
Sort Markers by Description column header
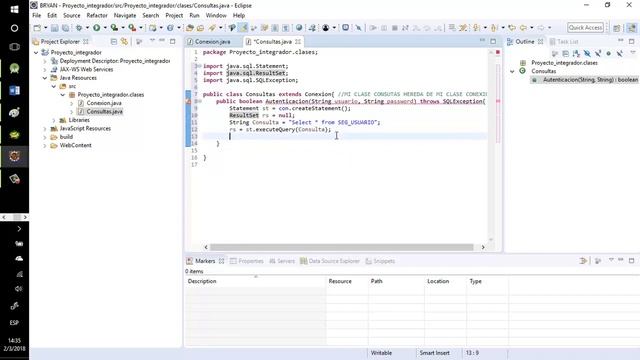click(255, 281)
